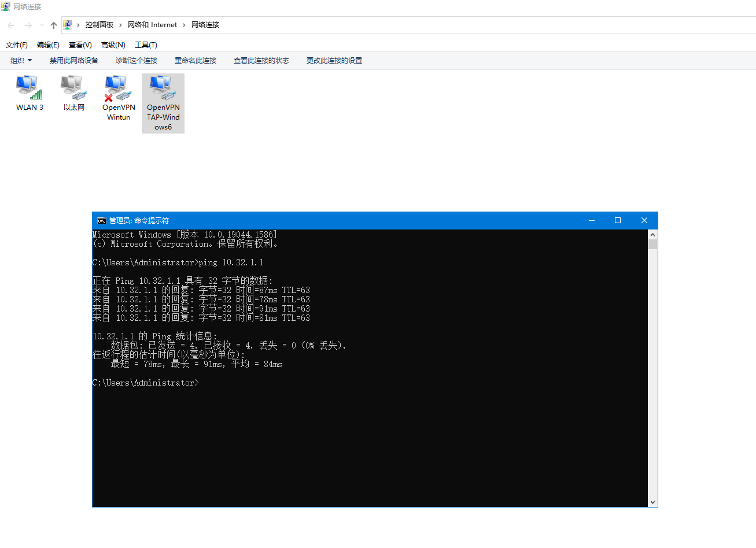The image size is (756, 548).
Task: Click 重命名此连接 in toolbar
Action: click(x=196, y=61)
